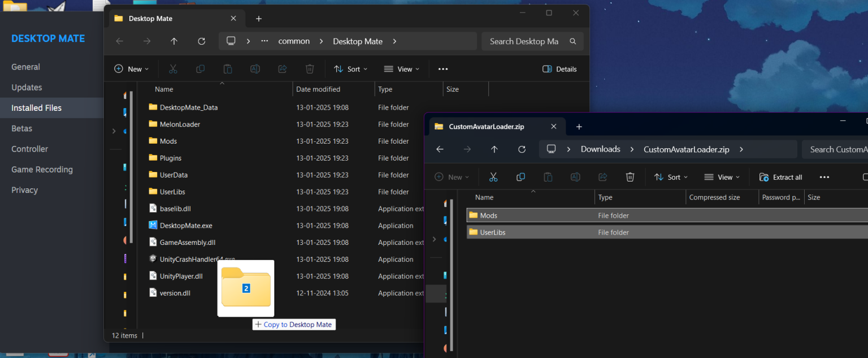Click Extract all in the zip window
Image resolution: width=868 pixels, height=358 pixels.
point(780,176)
